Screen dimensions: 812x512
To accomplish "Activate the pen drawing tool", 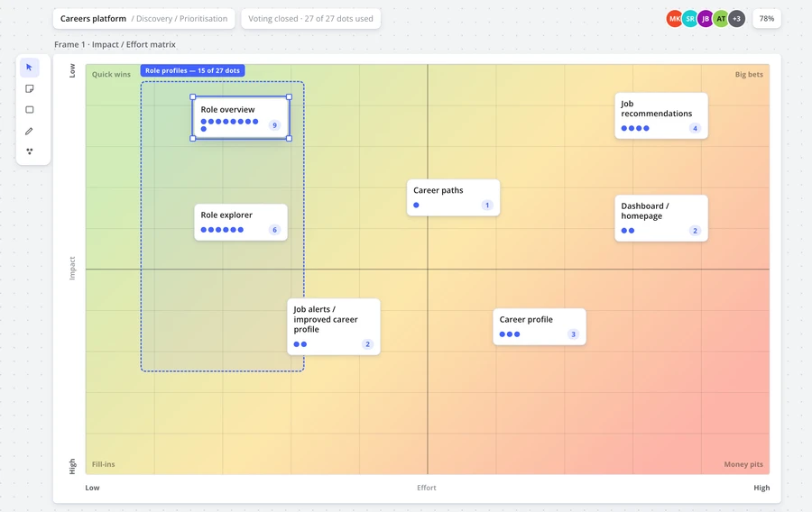I will [30, 131].
